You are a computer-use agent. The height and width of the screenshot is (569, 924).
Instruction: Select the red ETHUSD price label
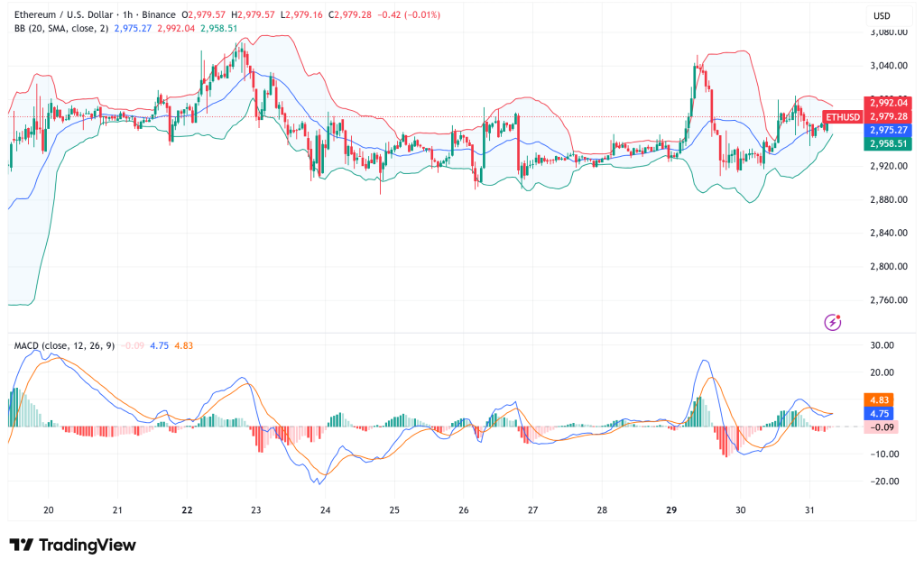[x=841, y=116]
